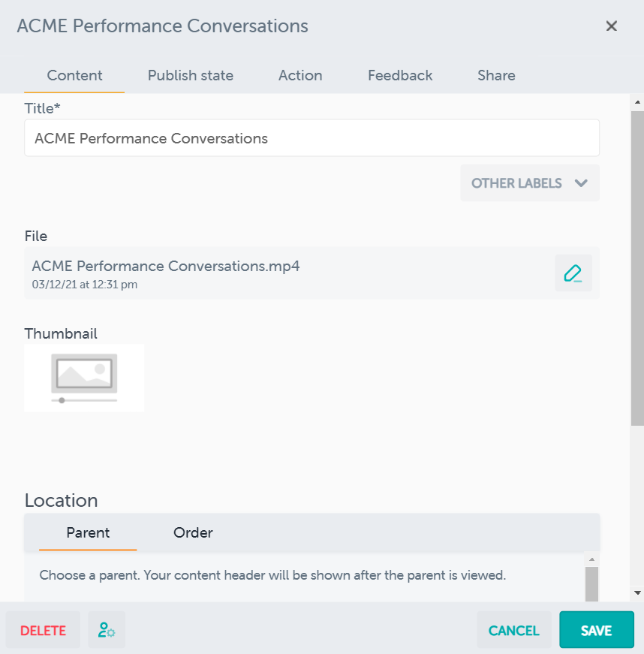Click the main scrollbar's up arrow
This screenshot has width=644, height=654.
[637, 101]
